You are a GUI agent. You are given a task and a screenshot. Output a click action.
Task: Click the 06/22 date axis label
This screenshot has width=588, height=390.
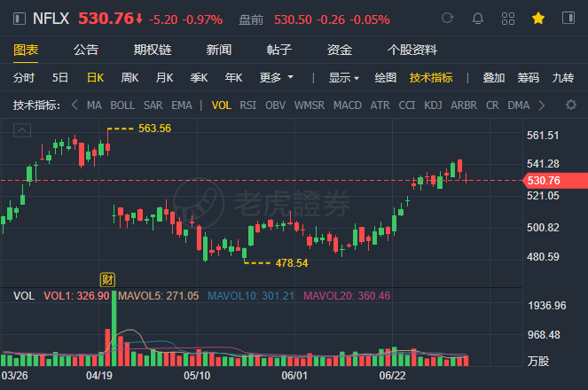tap(392, 376)
